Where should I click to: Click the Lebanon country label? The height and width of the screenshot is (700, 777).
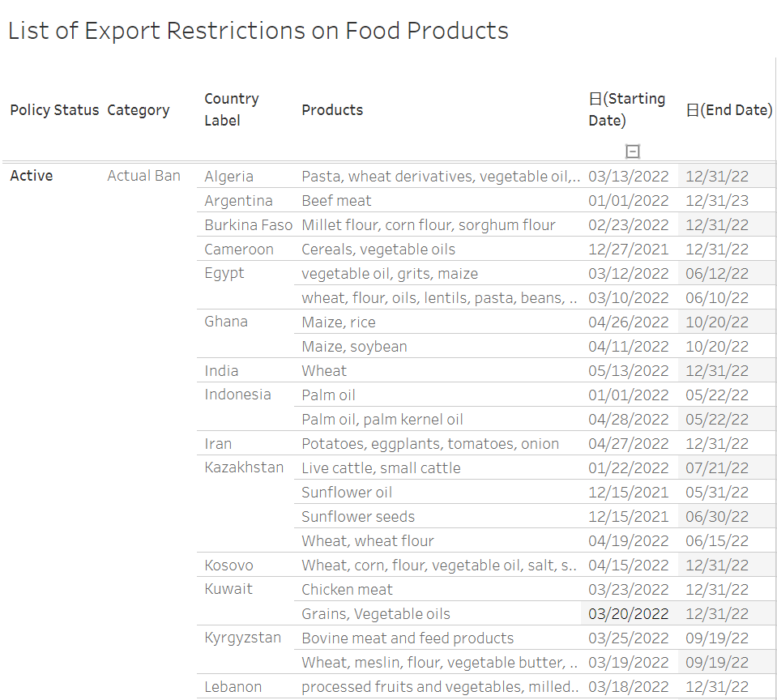click(x=233, y=687)
